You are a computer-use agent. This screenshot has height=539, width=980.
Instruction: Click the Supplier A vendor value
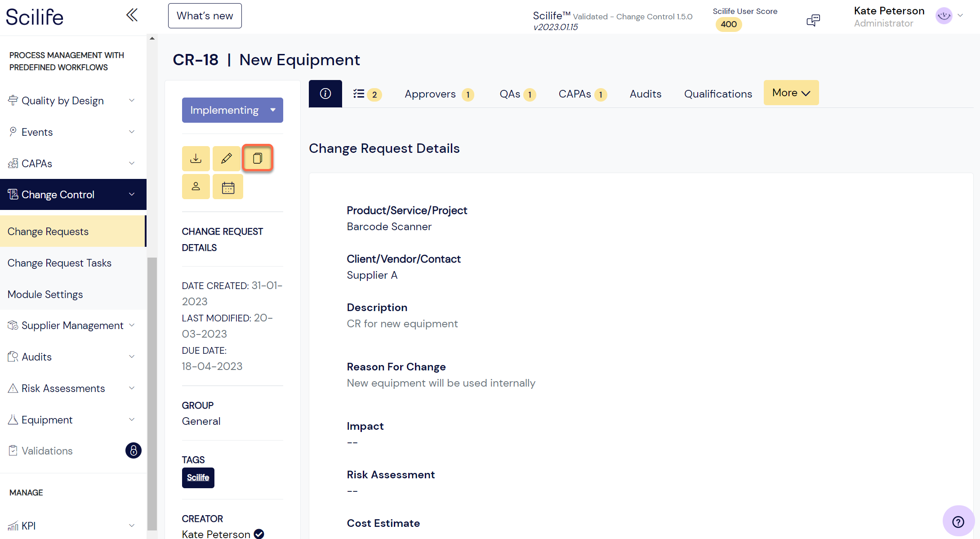point(372,275)
